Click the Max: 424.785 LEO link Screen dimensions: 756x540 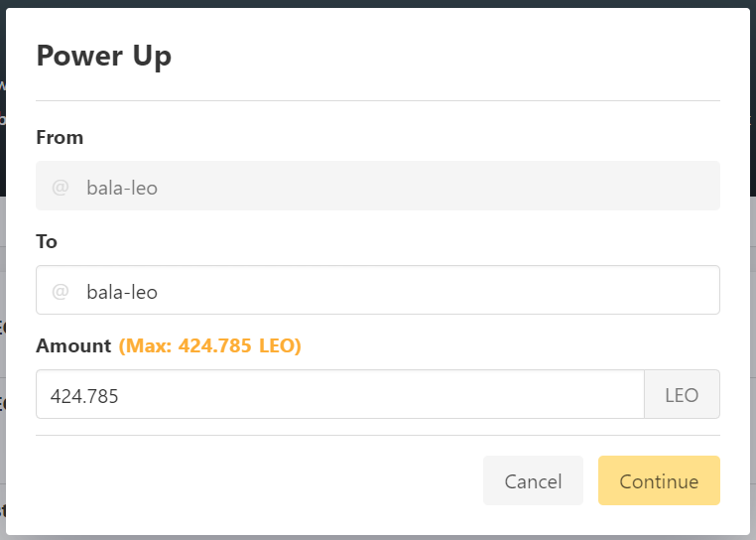(x=209, y=346)
